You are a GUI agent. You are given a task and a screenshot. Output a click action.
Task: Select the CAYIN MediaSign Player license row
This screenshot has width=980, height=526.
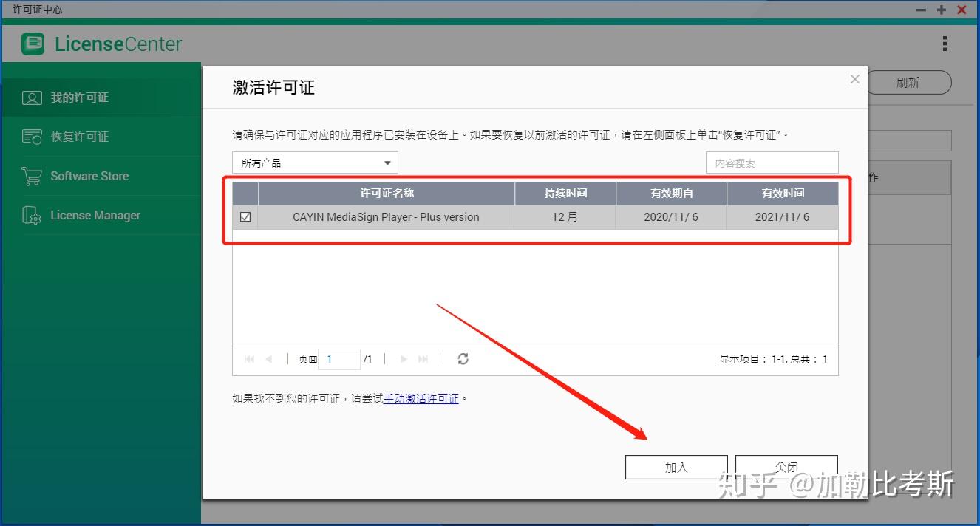(385, 216)
